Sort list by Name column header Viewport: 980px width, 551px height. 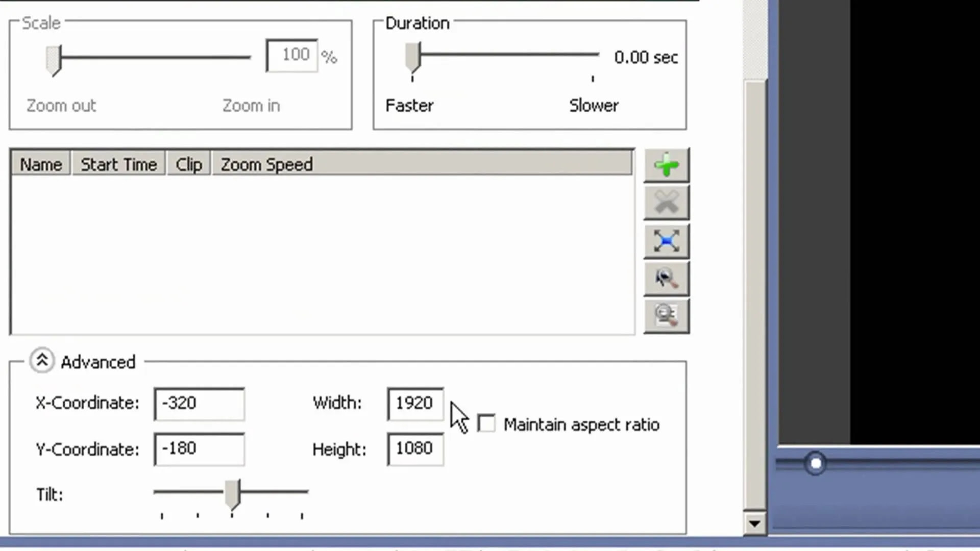pos(41,164)
